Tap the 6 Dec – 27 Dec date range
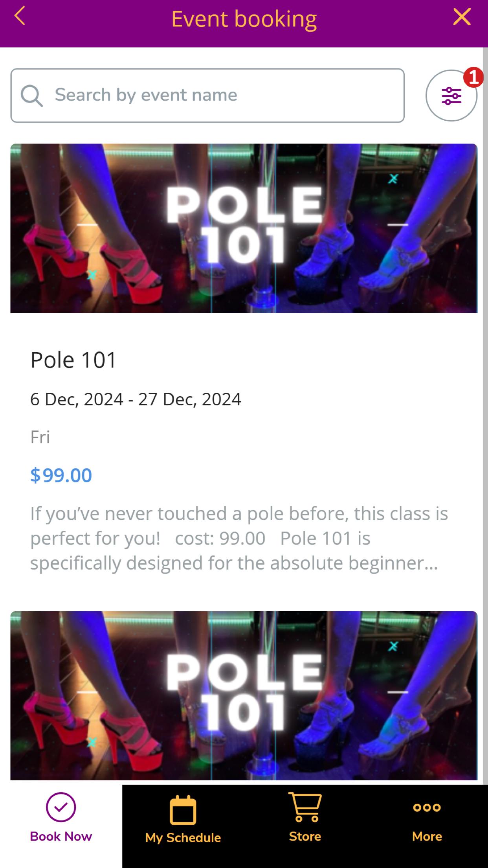 click(136, 399)
